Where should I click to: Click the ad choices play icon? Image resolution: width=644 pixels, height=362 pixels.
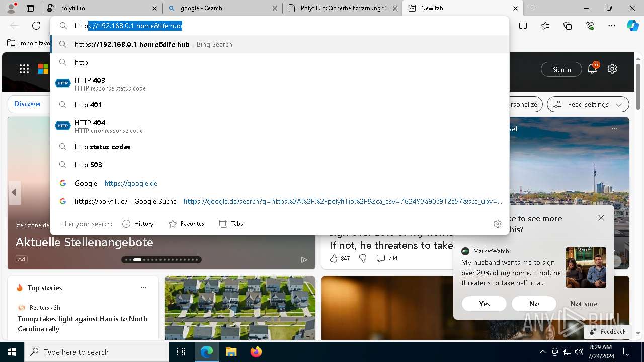point(304,259)
